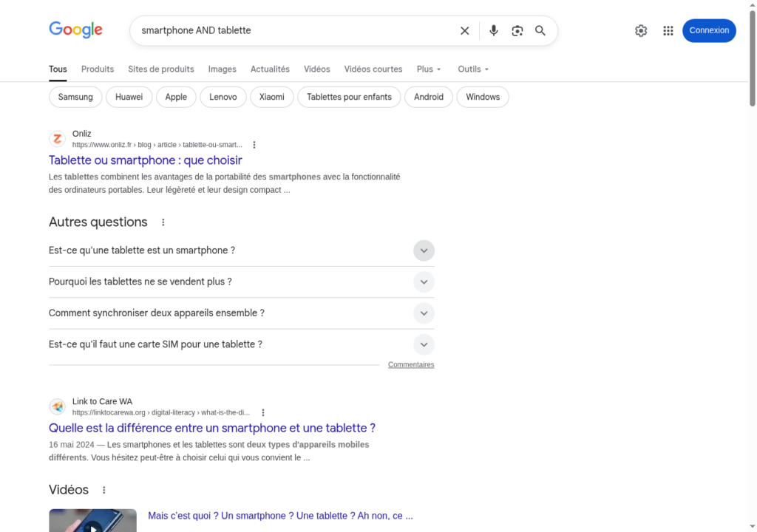Screen dimensions: 757x532
Task: Open Google Lens image search icon
Action: click(x=517, y=31)
